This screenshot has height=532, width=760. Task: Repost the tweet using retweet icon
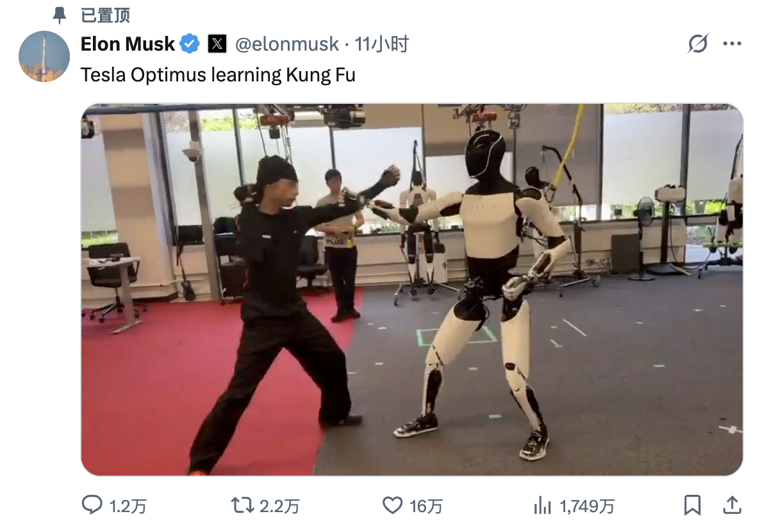click(242, 505)
